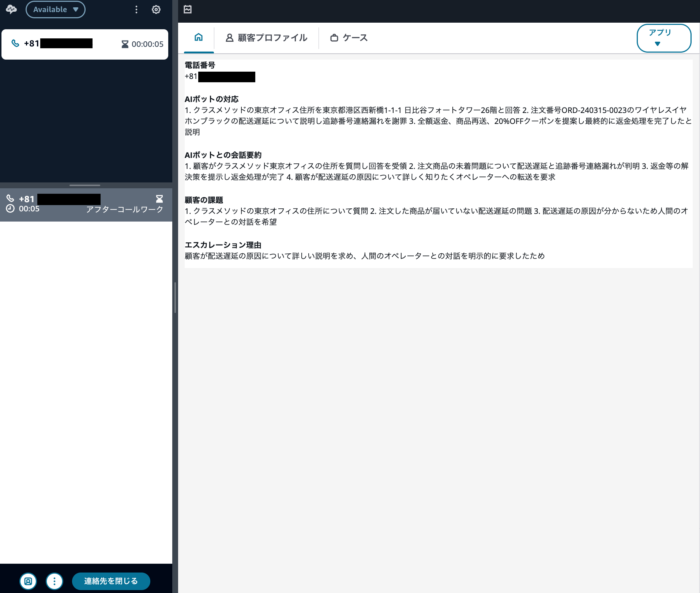Switch to the ケース tab
Image resolution: width=700 pixels, height=593 pixels.
coord(354,38)
